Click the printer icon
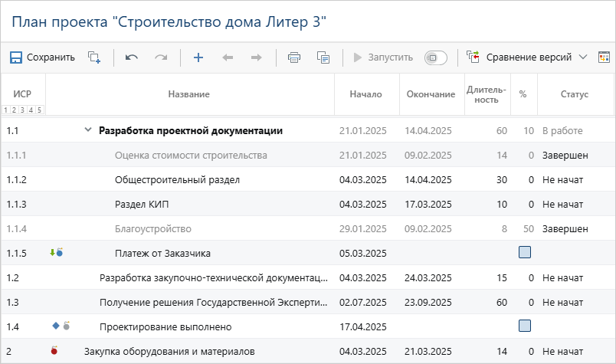This screenshot has width=616, height=364. coord(293,57)
